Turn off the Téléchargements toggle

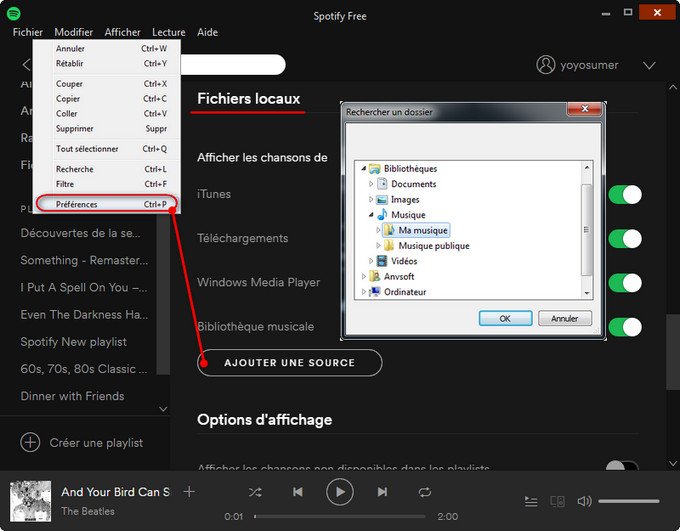click(624, 238)
